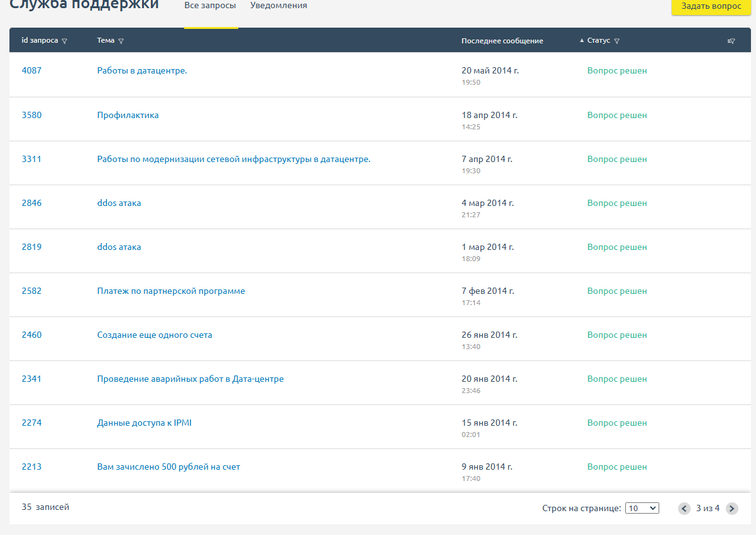Sort by Последнее сообщение column header

tap(501, 41)
